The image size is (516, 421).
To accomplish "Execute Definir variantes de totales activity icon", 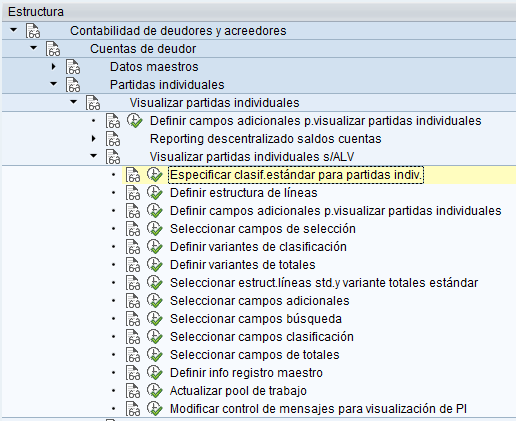I will pyautogui.click(x=155, y=265).
